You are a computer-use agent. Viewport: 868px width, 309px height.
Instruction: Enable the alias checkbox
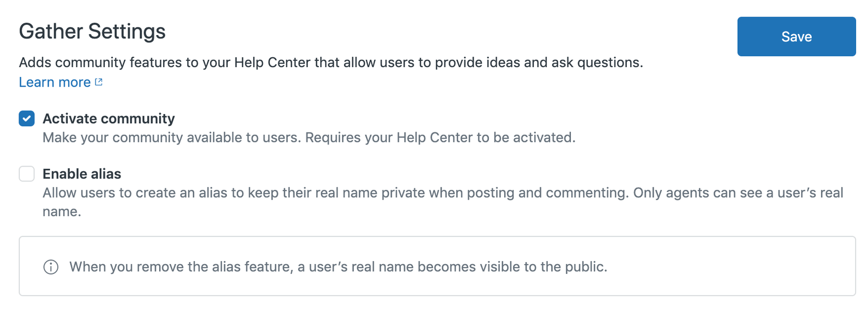coord(27,174)
